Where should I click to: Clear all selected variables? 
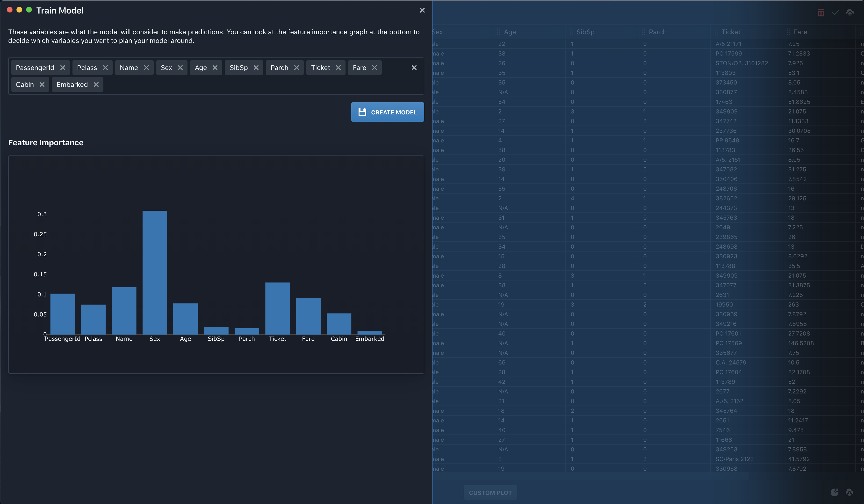point(414,68)
